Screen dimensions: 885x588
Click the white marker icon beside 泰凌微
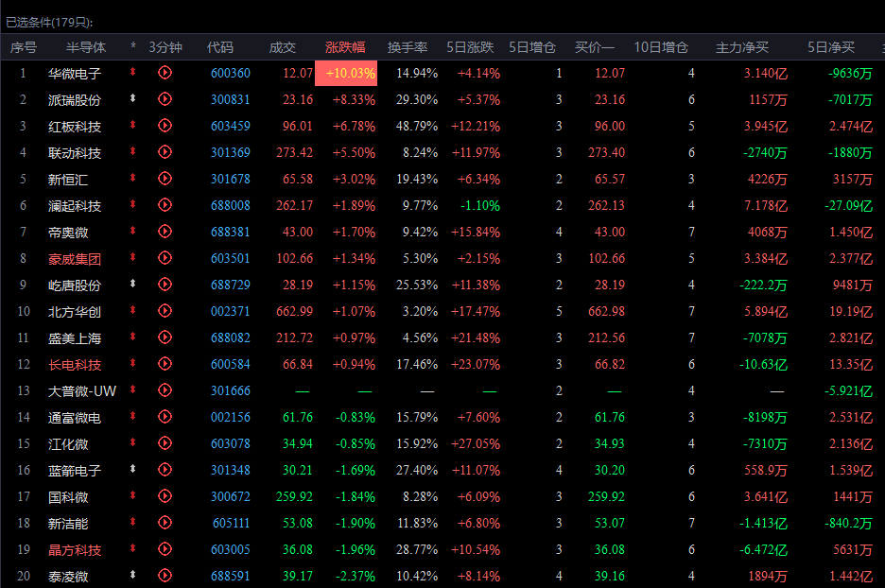coord(132,575)
